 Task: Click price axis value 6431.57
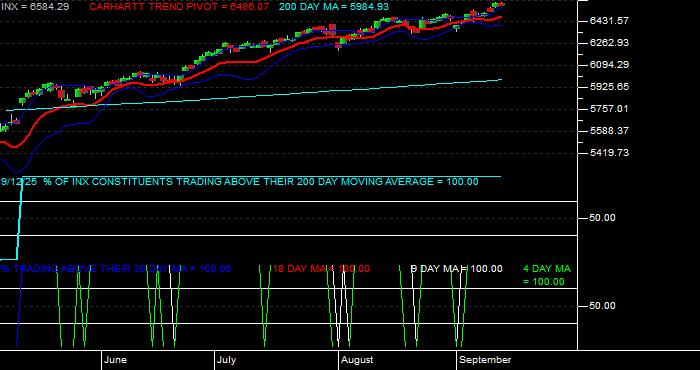click(609, 21)
